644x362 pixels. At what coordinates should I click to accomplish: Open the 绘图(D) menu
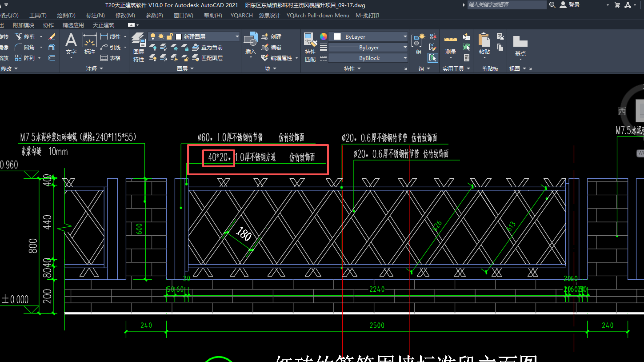click(x=66, y=16)
